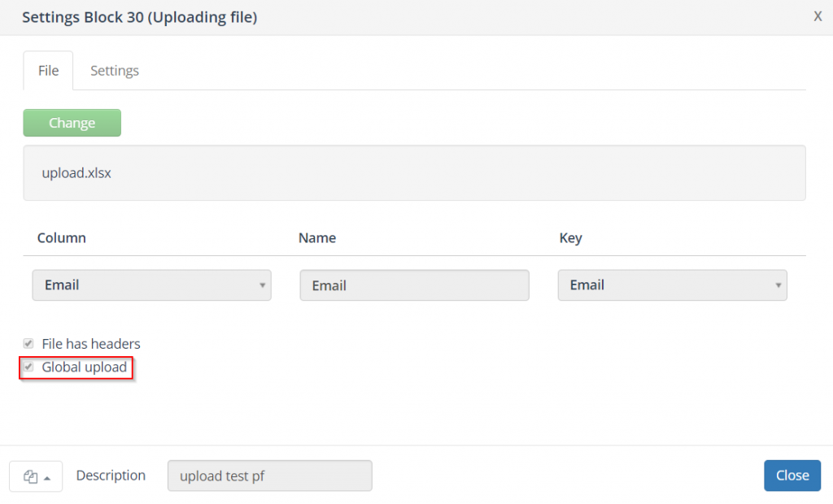Viewport: 833px width, 504px height.
Task: Close the dialog with the X icon
Action: point(818,16)
